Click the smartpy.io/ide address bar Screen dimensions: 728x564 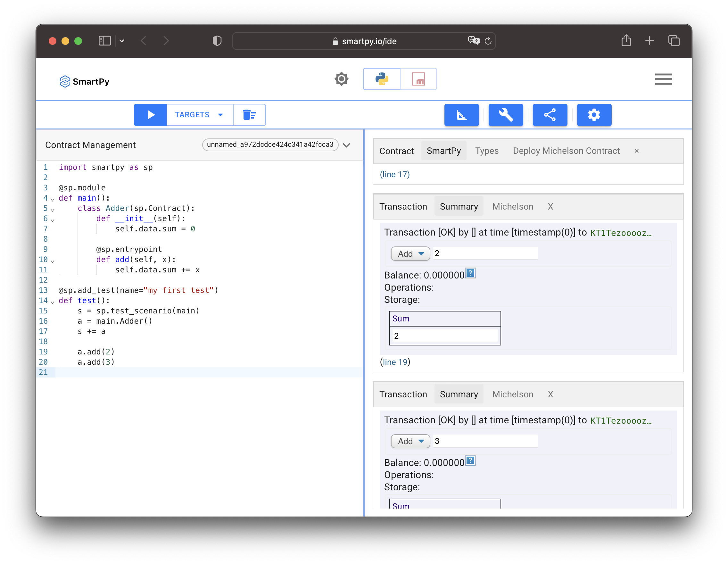pos(364,41)
